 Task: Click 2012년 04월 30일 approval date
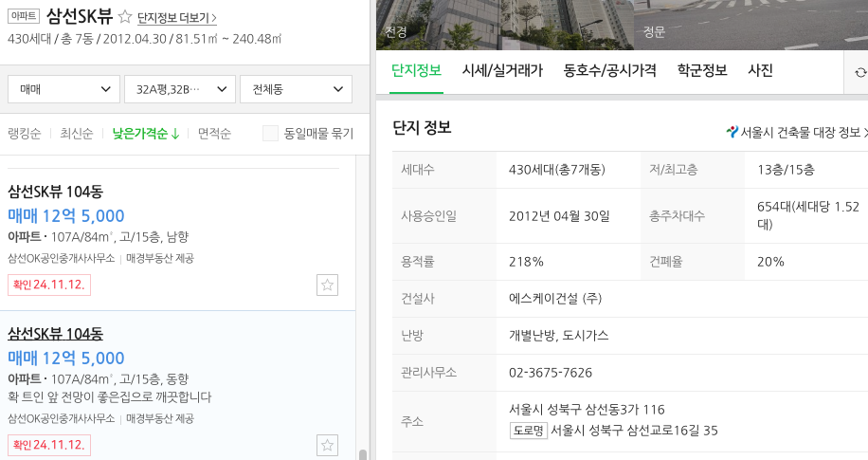click(559, 216)
